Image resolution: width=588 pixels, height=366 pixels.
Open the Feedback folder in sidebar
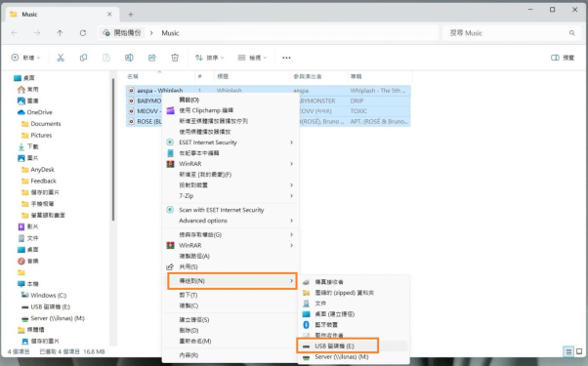(x=43, y=181)
